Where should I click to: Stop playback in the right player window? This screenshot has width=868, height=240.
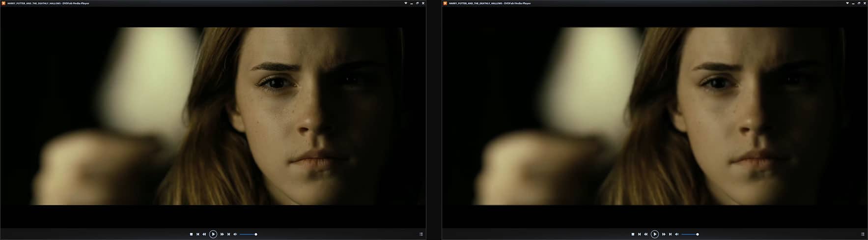[x=633, y=234]
